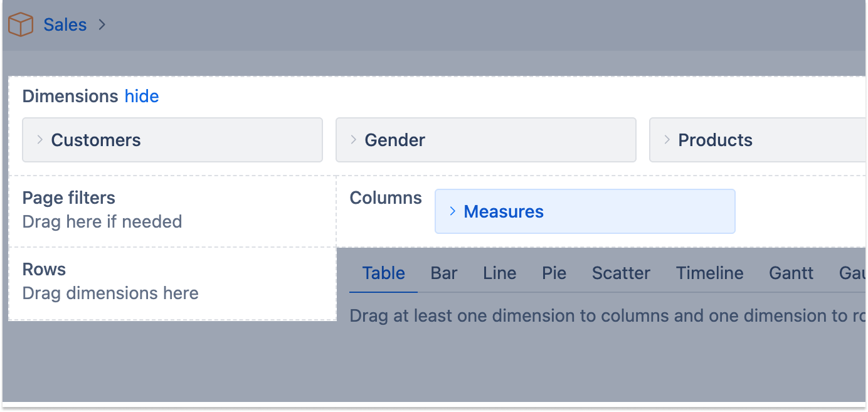The height and width of the screenshot is (412, 868).
Task: Open the Gauge chart tab
Action: [x=853, y=273]
